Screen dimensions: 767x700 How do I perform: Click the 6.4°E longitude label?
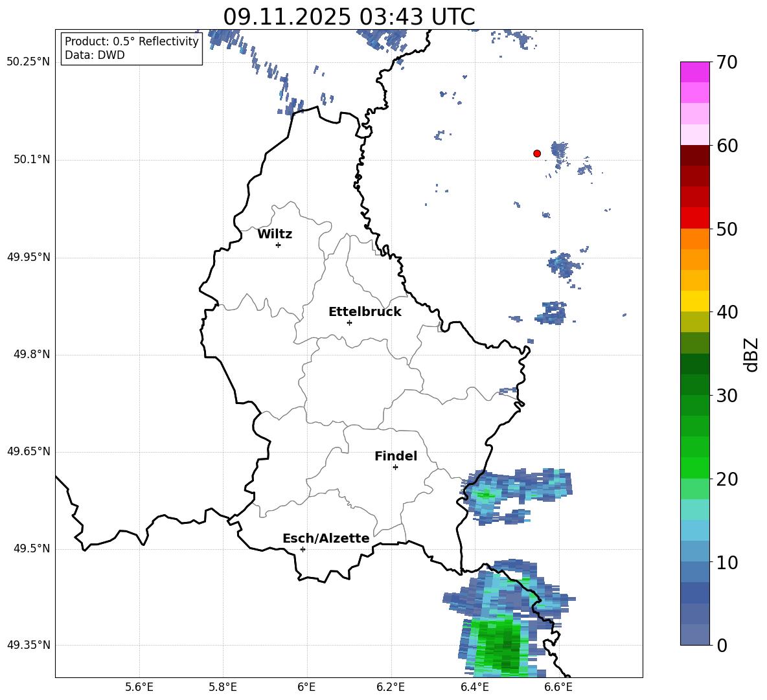[475, 687]
